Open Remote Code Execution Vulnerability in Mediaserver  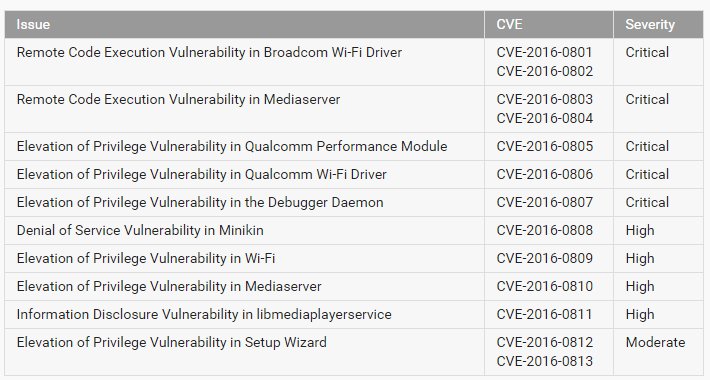pyautogui.click(x=178, y=100)
